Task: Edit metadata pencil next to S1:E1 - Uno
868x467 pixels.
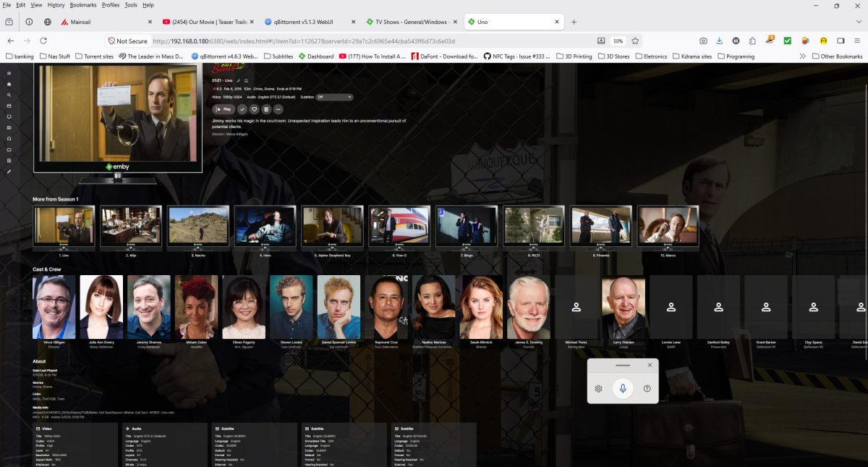Action: 238,80
